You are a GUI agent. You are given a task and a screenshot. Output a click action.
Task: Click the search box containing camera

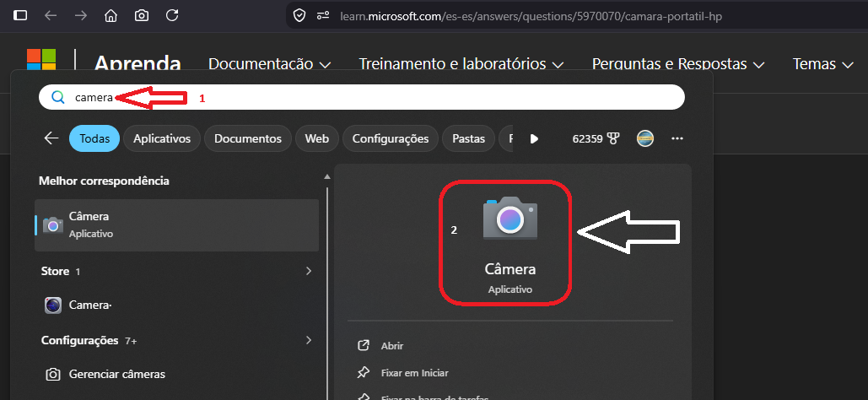(x=362, y=98)
